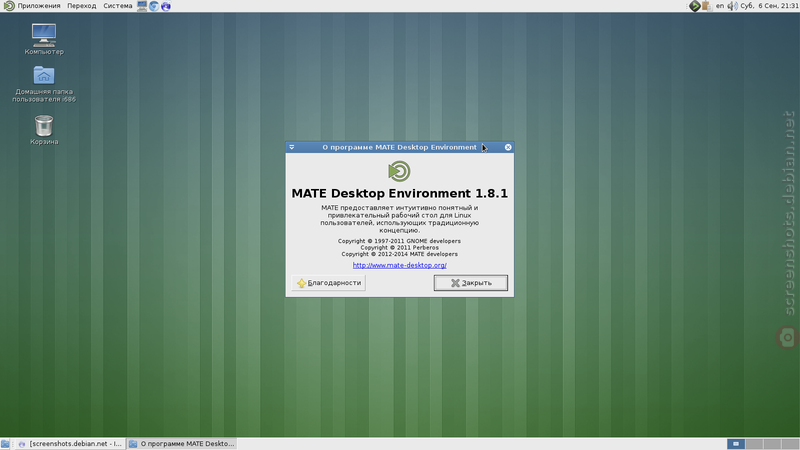Screen dimensions: 800x450
Task: Open the home folder desktop icon
Action: (44, 84)
